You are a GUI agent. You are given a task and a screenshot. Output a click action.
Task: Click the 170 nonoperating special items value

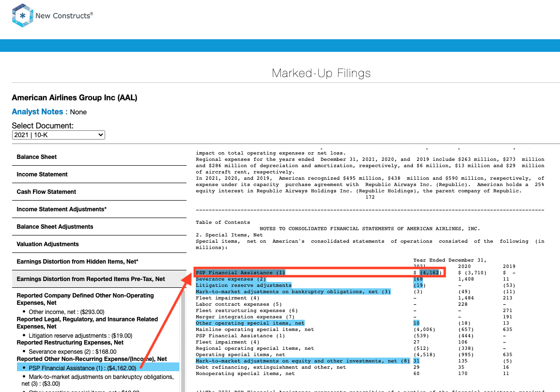tap(463, 374)
